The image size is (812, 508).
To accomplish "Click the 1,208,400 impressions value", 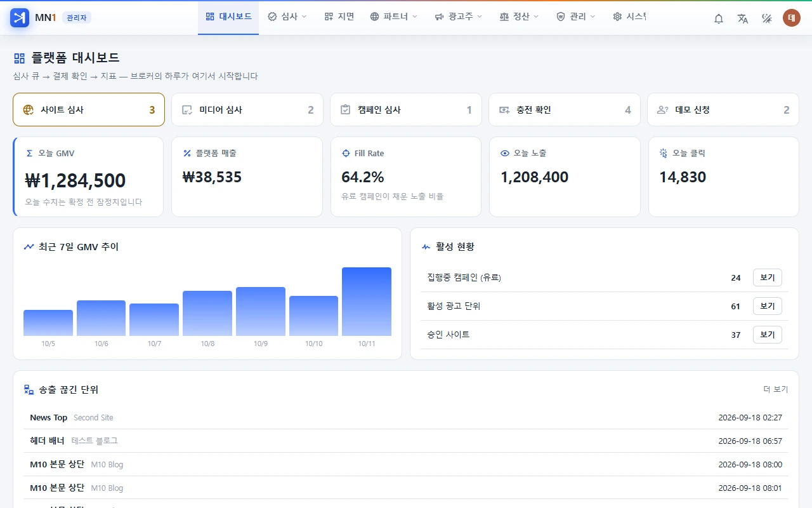I will (x=534, y=177).
